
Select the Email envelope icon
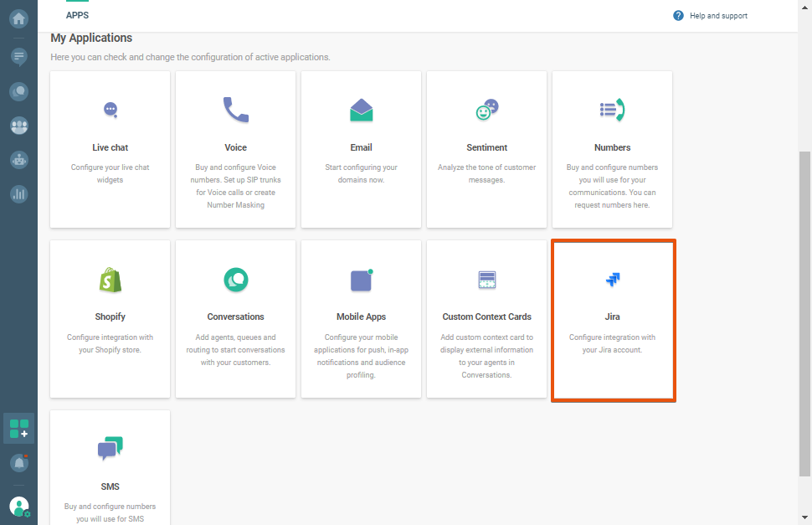point(361,111)
